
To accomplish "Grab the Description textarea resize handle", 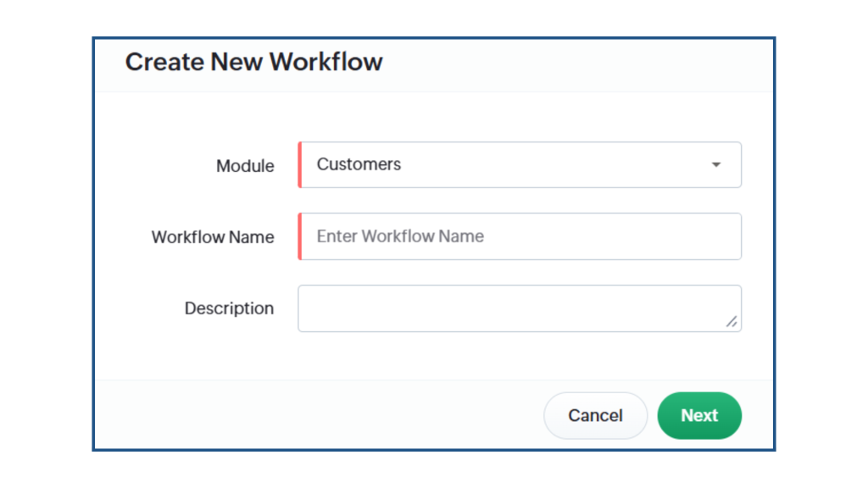I will pyautogui.click(x=732, y=321).
